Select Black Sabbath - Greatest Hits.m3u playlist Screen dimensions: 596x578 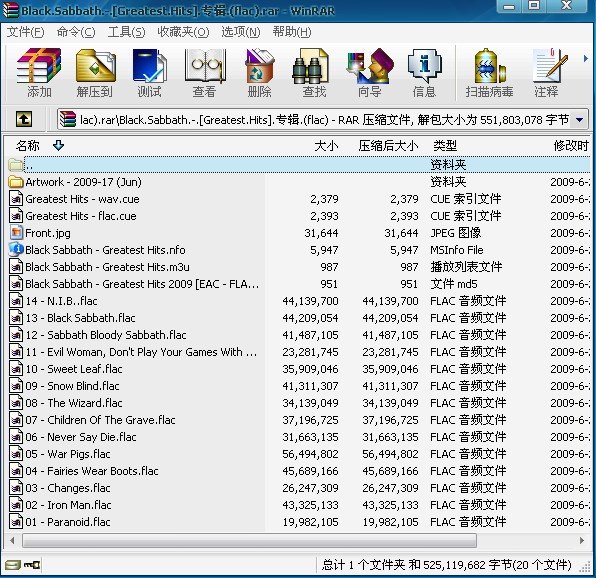point(107,267)
